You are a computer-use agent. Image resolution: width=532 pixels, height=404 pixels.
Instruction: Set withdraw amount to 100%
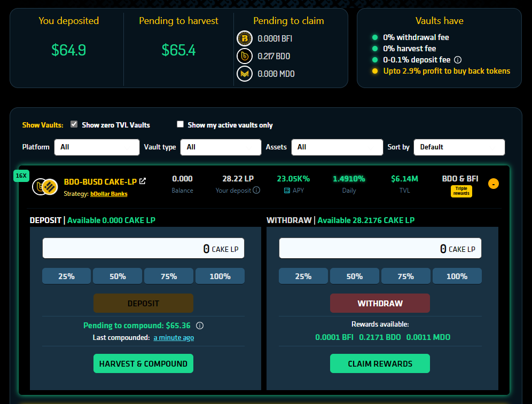click(x=457, y=276)
